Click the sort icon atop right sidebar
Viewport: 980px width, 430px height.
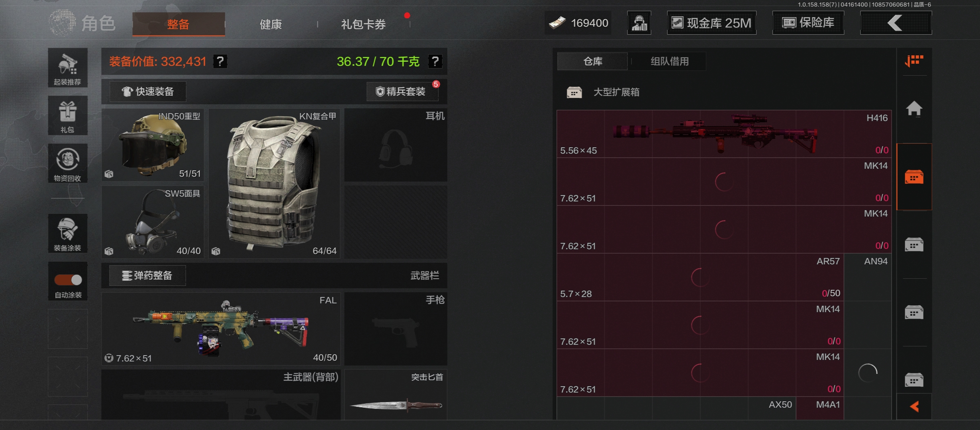click(x=914, y=61)
